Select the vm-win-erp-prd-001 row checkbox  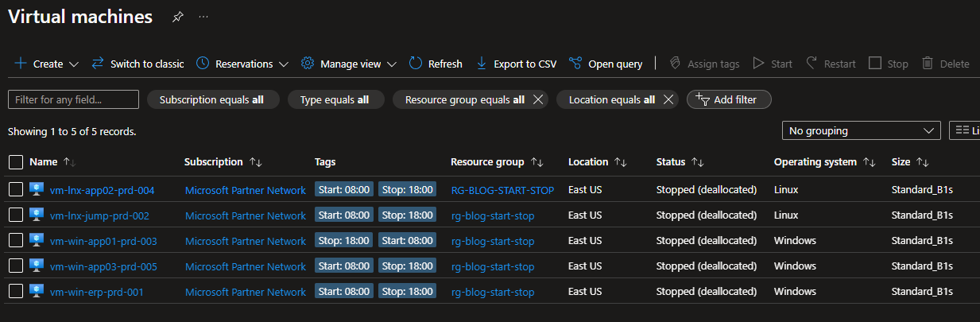pos(16,292)
